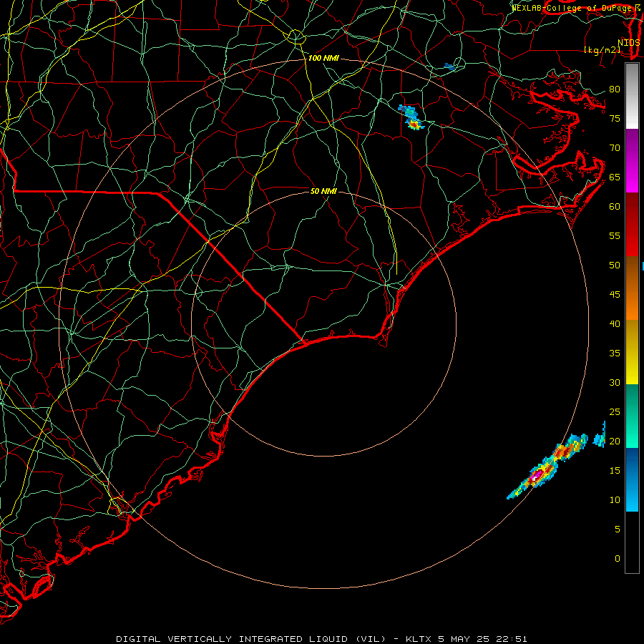
Task: Click the 50 value on the VIL scale
Action: point(615,265)
